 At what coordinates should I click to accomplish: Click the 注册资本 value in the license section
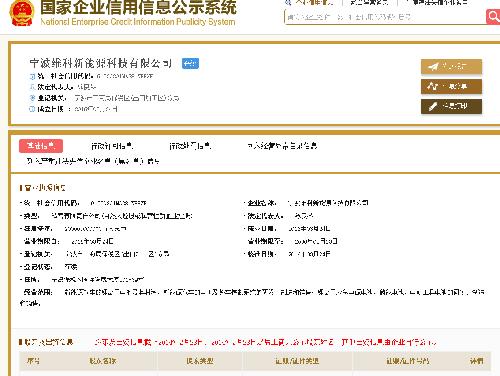(x=95, y=229)
